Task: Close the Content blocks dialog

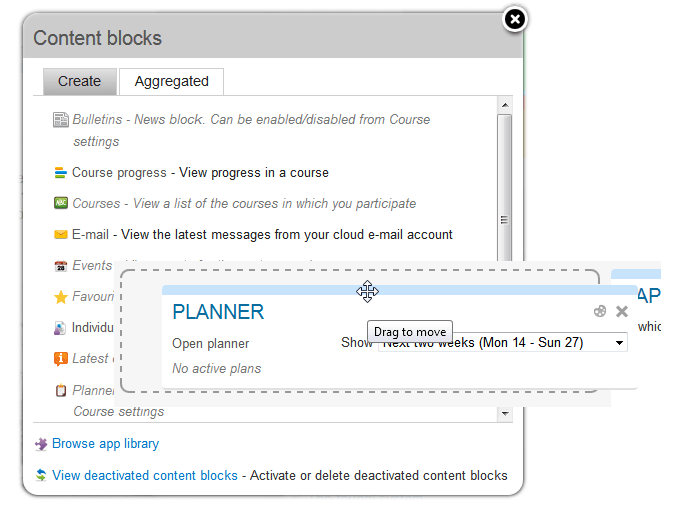Action: click(514, 19)
